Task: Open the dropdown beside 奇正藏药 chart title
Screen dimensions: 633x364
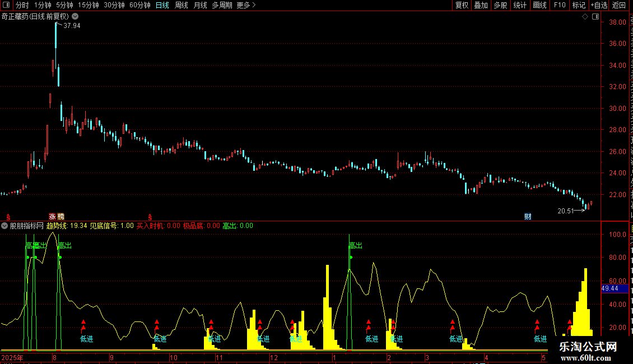Action: pyautogui.click(x=75, y=17)
